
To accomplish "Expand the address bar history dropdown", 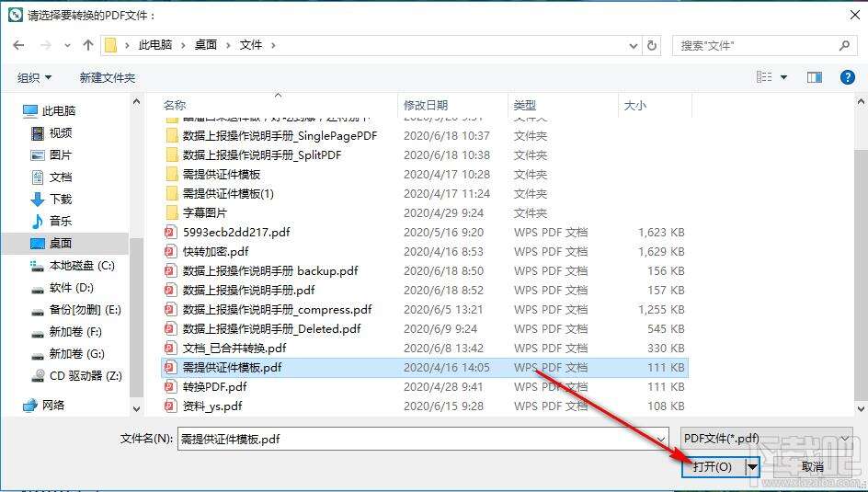I will pos(634,46).
